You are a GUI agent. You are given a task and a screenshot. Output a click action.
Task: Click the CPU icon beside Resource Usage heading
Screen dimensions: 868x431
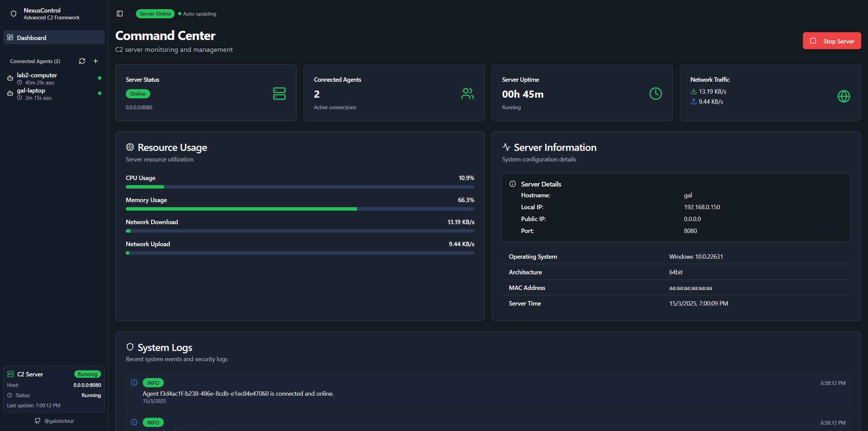pos(130,147)
